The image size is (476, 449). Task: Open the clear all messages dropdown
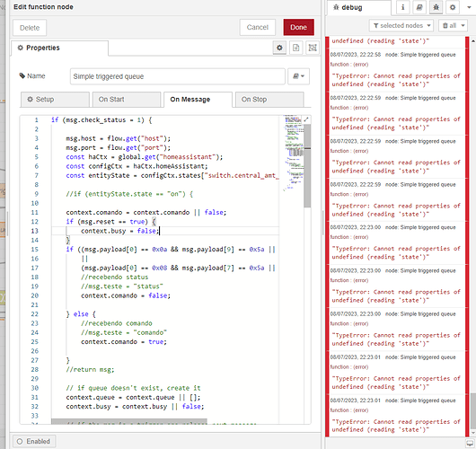(x=453, y=25)
